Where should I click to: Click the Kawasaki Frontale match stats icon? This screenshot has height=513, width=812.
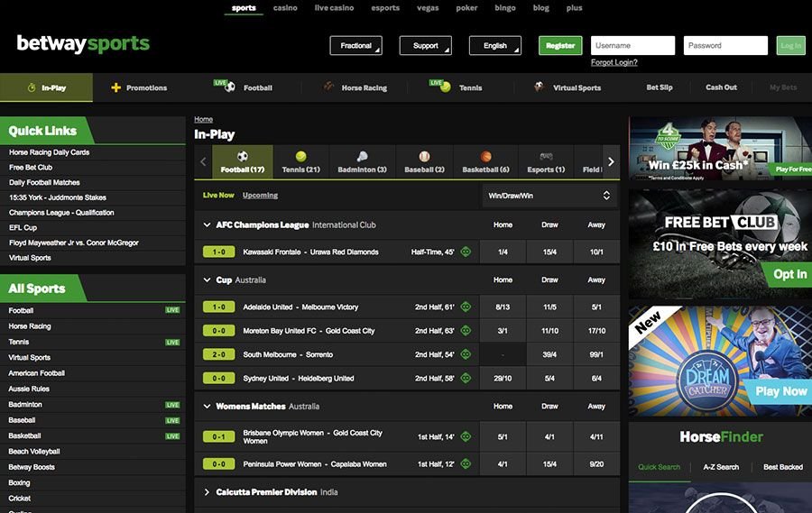point(466,252)
